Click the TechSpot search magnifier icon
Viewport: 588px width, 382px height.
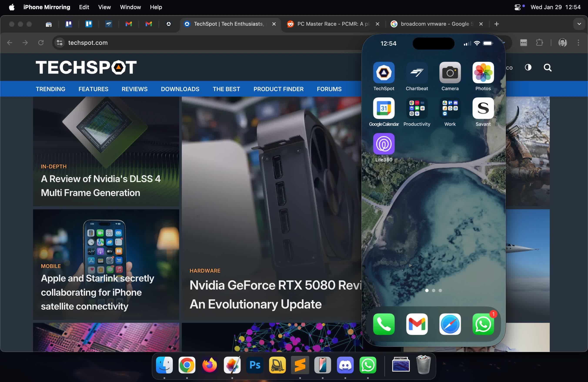tap(548, 67)
